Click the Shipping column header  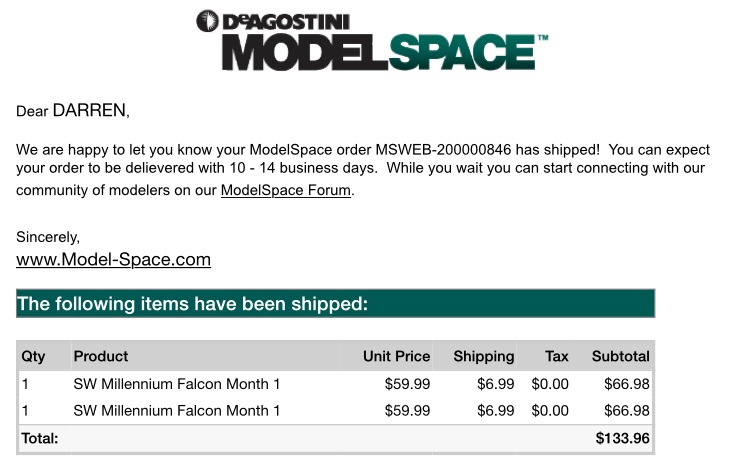[x=484, y=356]
